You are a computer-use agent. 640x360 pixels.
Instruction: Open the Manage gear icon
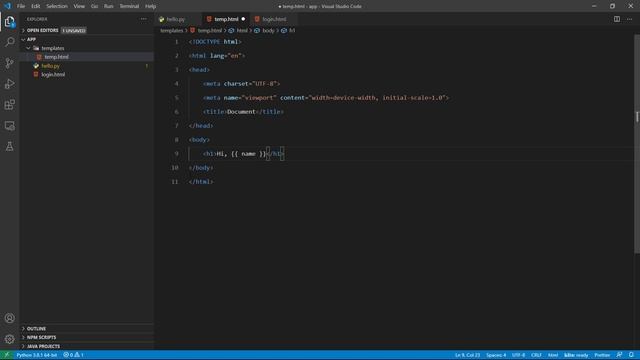[9, 339]
